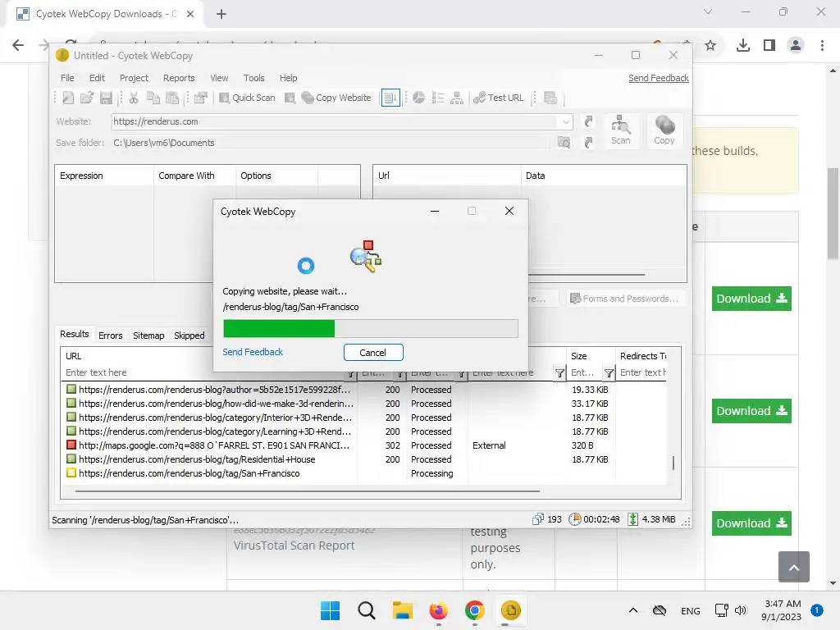Open the File menu
Screen dimensions: 840x630
(67, 78)
